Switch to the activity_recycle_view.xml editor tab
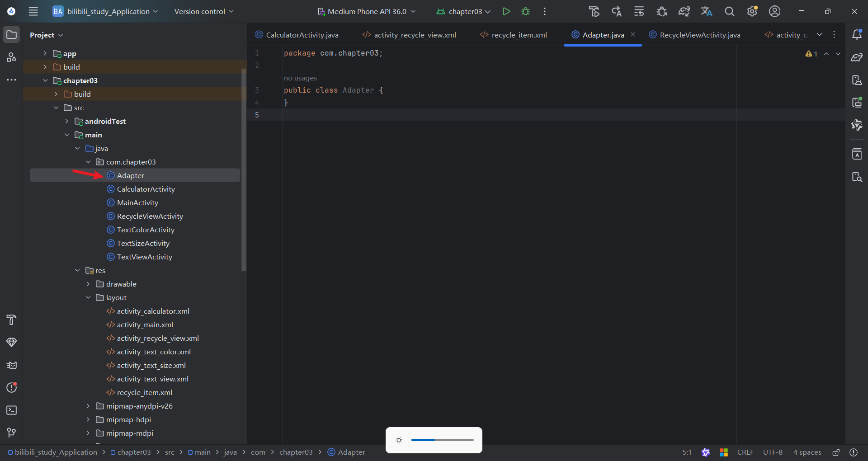Screen dimensions: 868x461 410,35
